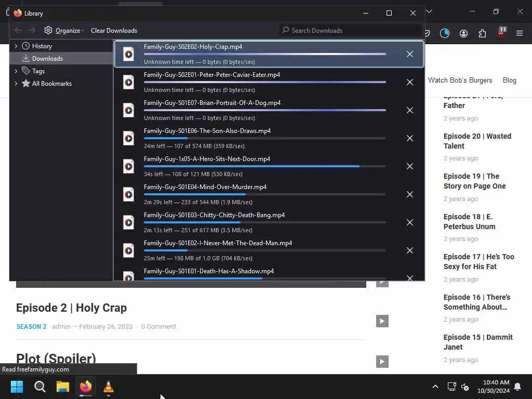The width and height of the screenshot is (532, 399).
Task: Open Episode 15 | Dammit Janet link
Action: click(478, 342)
